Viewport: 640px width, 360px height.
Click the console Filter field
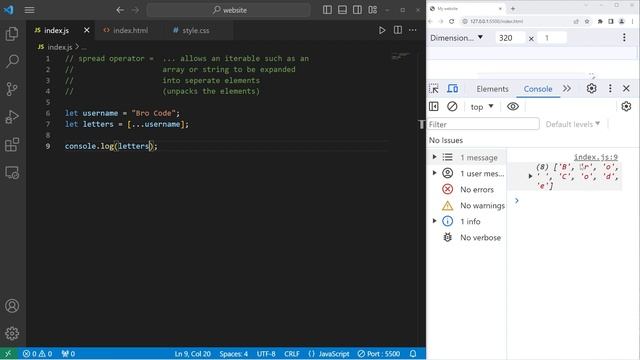coord(483,124)
